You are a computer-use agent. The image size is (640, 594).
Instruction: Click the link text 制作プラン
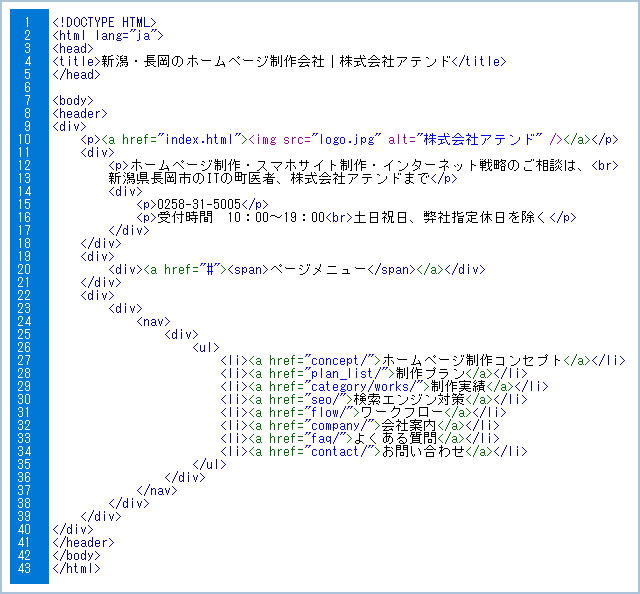click(430, 374)
